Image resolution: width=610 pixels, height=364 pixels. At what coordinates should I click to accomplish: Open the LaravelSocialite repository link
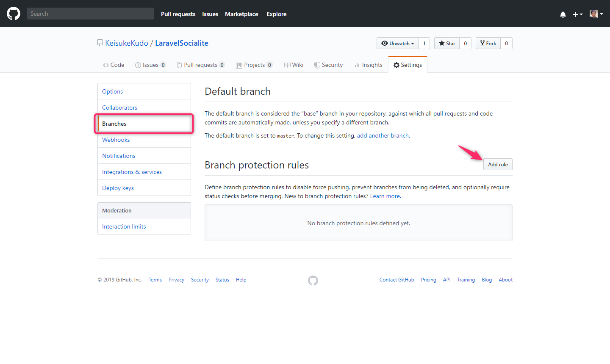(x=182, y=43)
